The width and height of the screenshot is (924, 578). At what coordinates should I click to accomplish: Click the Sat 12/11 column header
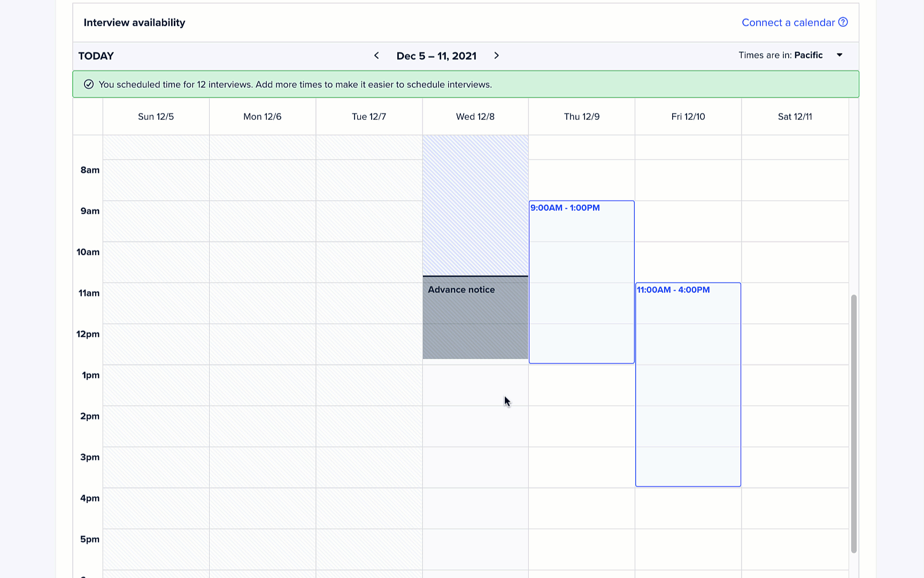795,117
